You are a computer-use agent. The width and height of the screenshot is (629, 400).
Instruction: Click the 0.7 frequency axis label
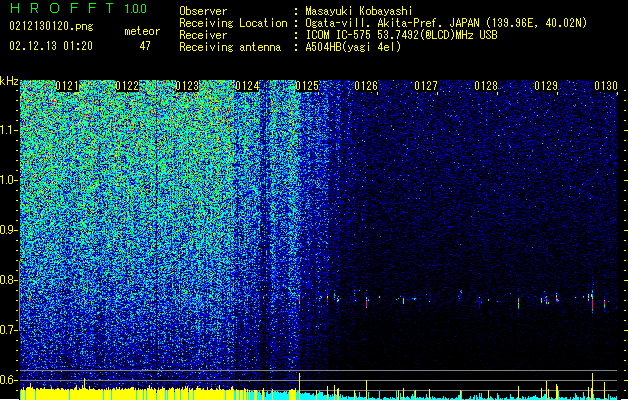(9, 330)
